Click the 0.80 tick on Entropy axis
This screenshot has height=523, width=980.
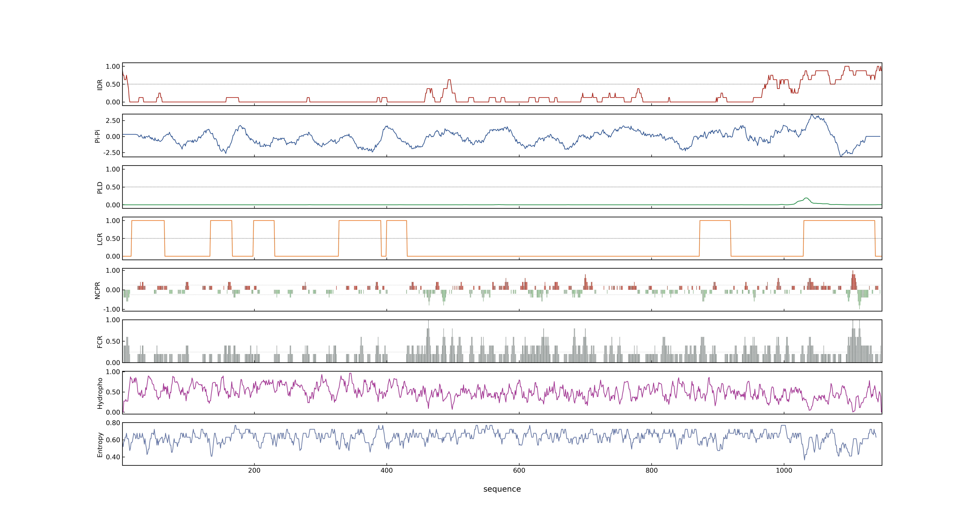(113, 423)
